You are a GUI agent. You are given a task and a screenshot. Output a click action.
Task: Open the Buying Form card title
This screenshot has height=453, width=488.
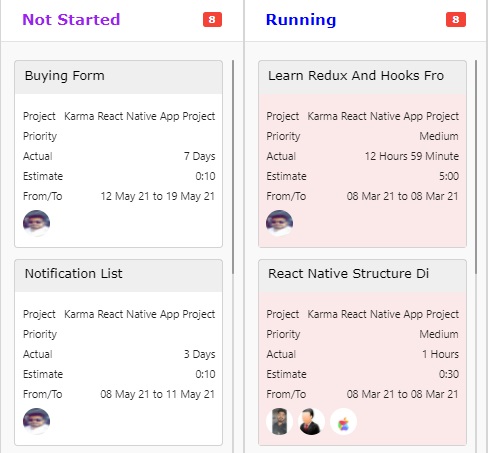point(65,76)
